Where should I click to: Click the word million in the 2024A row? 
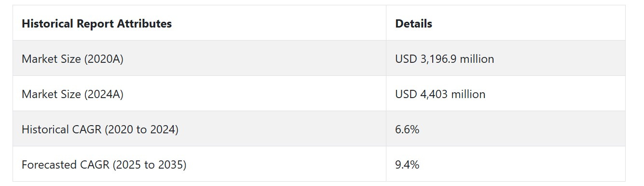[x=468, y=94]
